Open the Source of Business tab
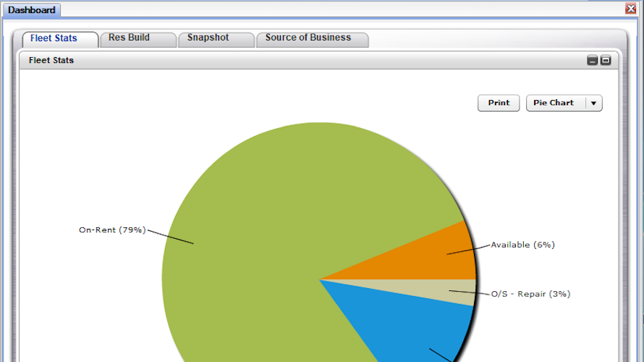This screenshot has width=644, height=362. tap(312, 38)
